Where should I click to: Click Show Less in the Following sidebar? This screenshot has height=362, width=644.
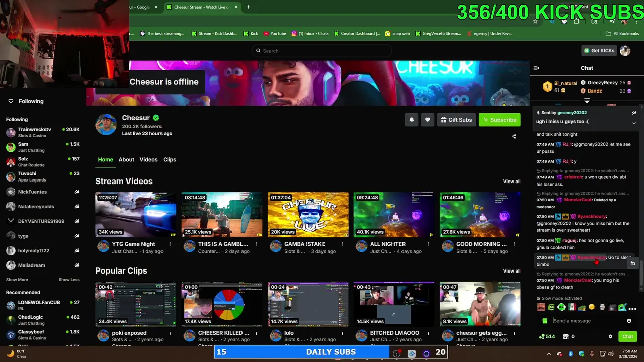69,280
